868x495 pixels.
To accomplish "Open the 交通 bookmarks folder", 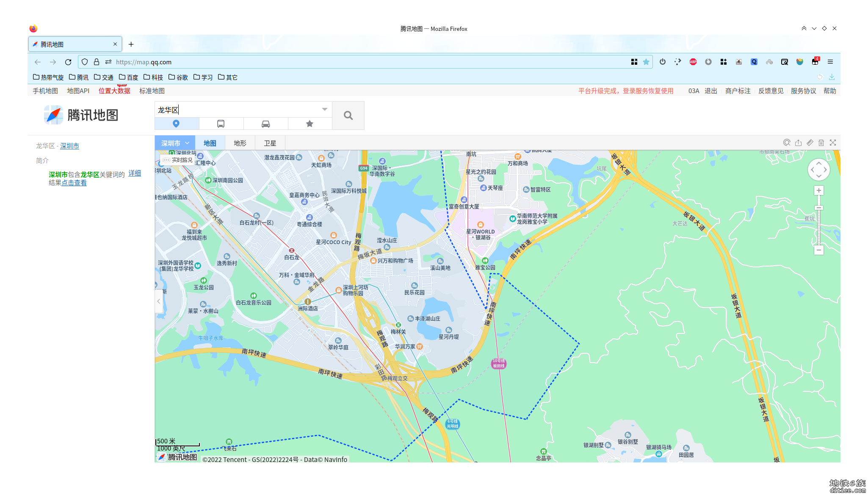I will (x=104, y=77).
